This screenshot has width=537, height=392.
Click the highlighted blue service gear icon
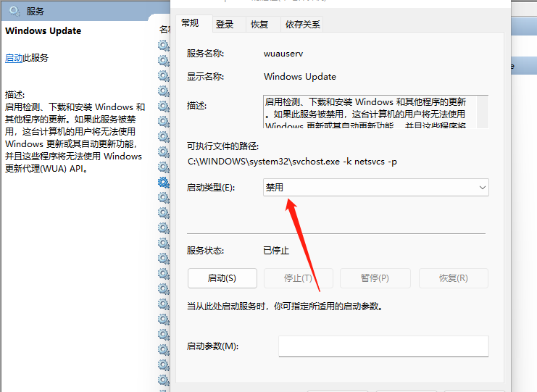click(x=164, y=183)
